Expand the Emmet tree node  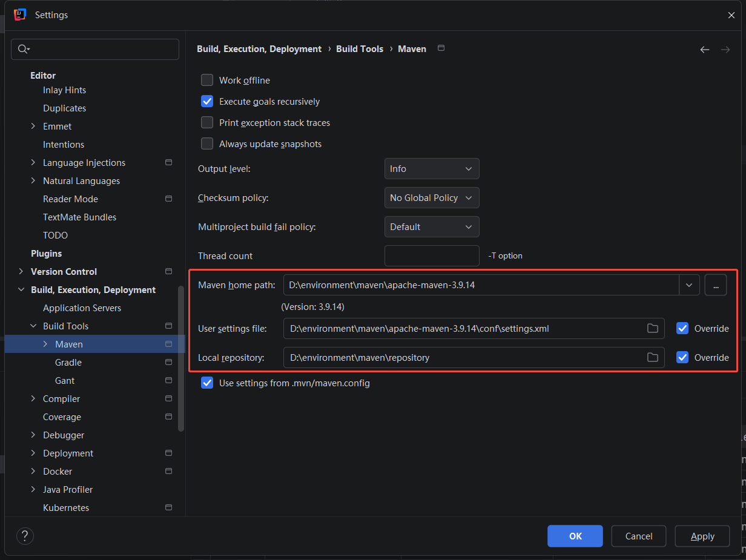click(x=33, y=126)
